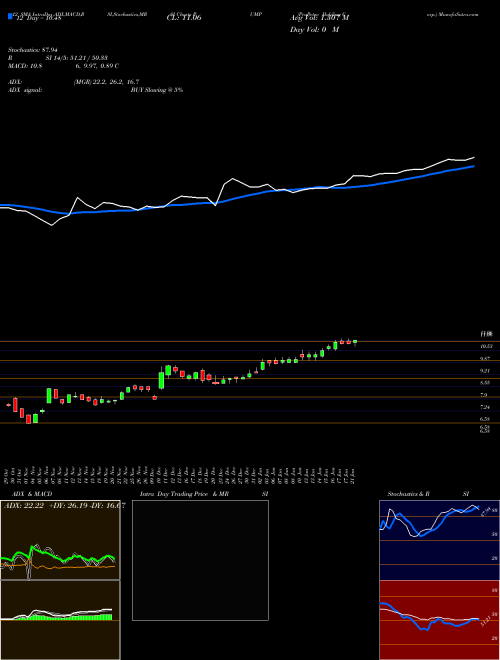Click the 'Intra Day Trading Price & MR' title
500x660 pixels.
[x=184, y=494]
